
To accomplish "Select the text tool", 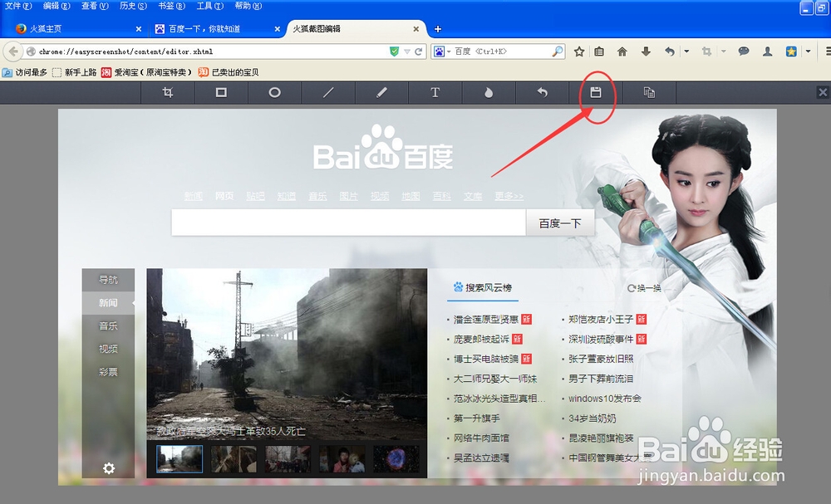I will 435,93.
